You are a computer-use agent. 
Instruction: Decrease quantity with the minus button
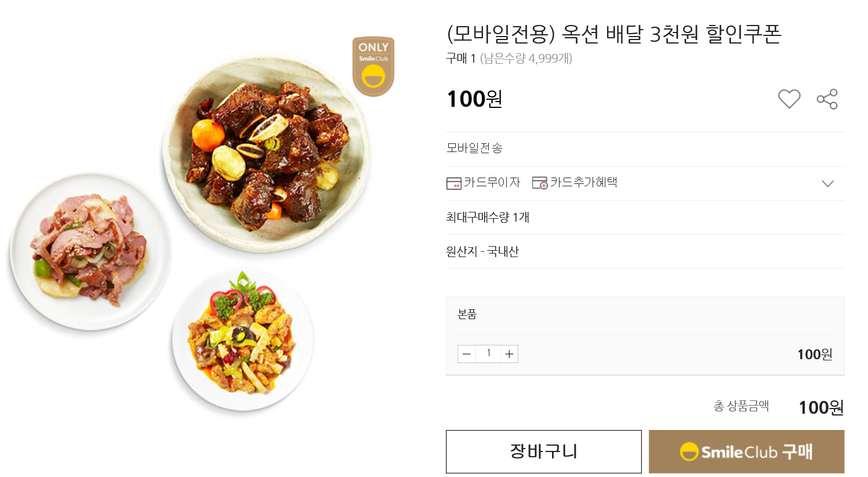pyautogui.click(x=467, y=354)
